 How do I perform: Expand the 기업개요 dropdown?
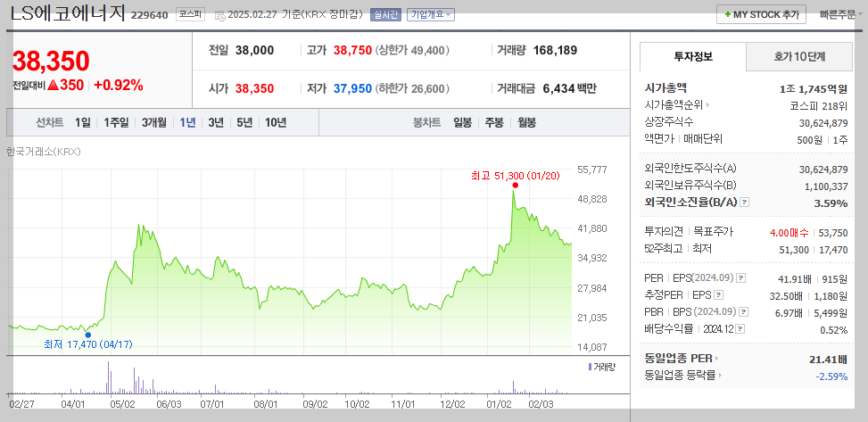[431, 15]
